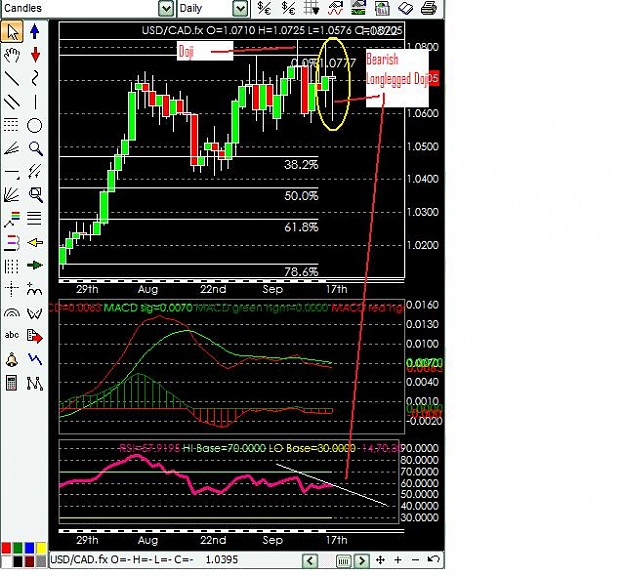Select the squiggly curve drawing tool
Image resolution: width=625 pixels, height=576 pixels.
35,78
